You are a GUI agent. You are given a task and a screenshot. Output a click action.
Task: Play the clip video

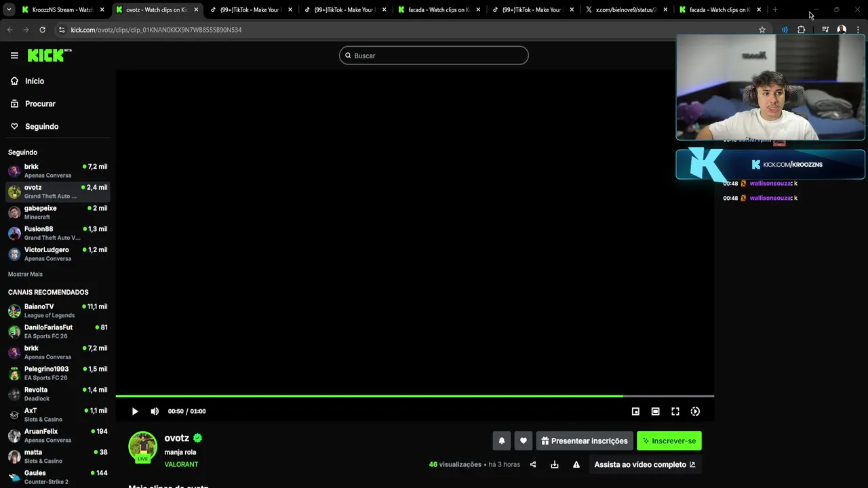point(135,411)
